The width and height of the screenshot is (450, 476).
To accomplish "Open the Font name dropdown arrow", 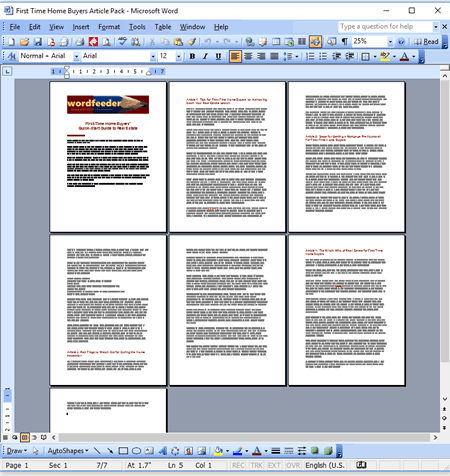I will click(153, 56).
